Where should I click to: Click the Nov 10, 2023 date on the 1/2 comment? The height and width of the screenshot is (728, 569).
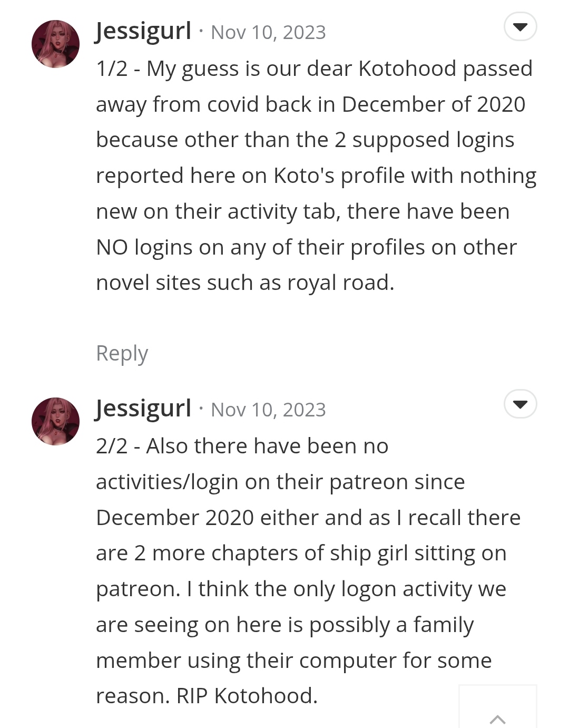pyautogui.click(x=268, y=33)
